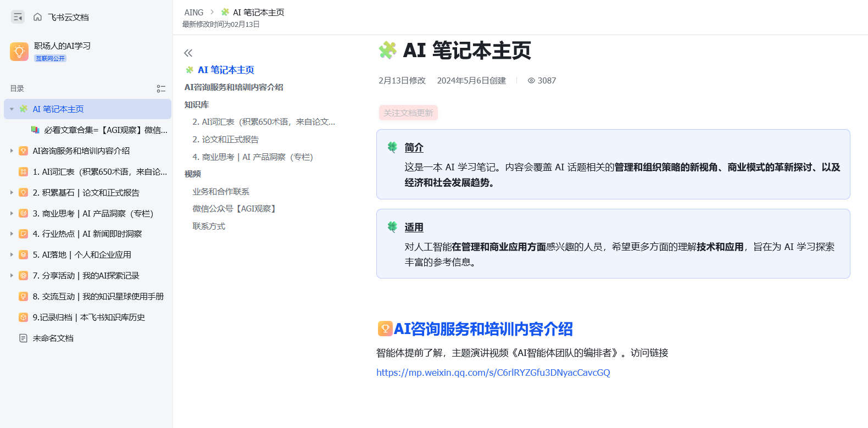Click the AI咨询服务和培训内容介绍 heading link
Viewport: 868px width, 428px height.
tap(483, 329)
